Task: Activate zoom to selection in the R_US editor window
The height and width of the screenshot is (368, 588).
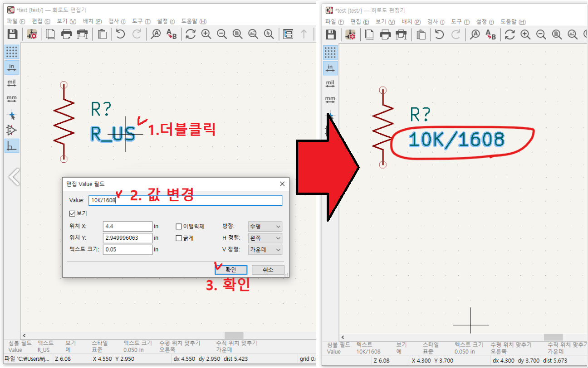Action: [269, 34]
